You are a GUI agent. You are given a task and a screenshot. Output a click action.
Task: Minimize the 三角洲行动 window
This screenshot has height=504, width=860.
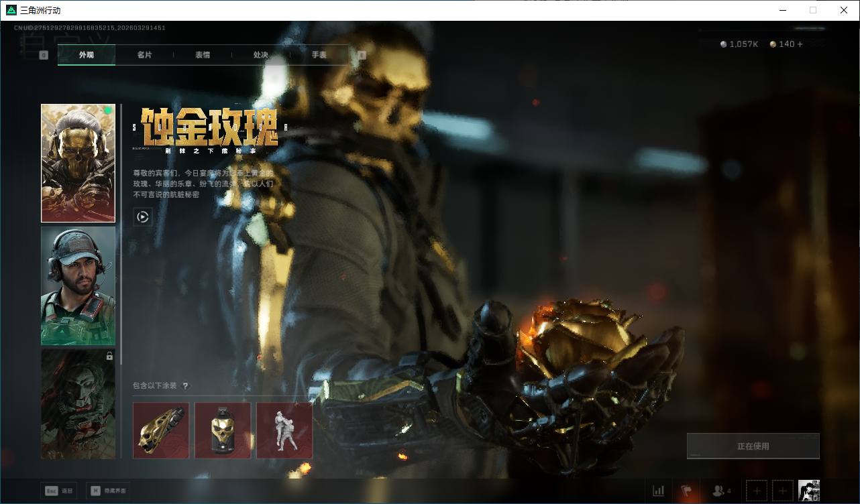[x=783, y=10]
